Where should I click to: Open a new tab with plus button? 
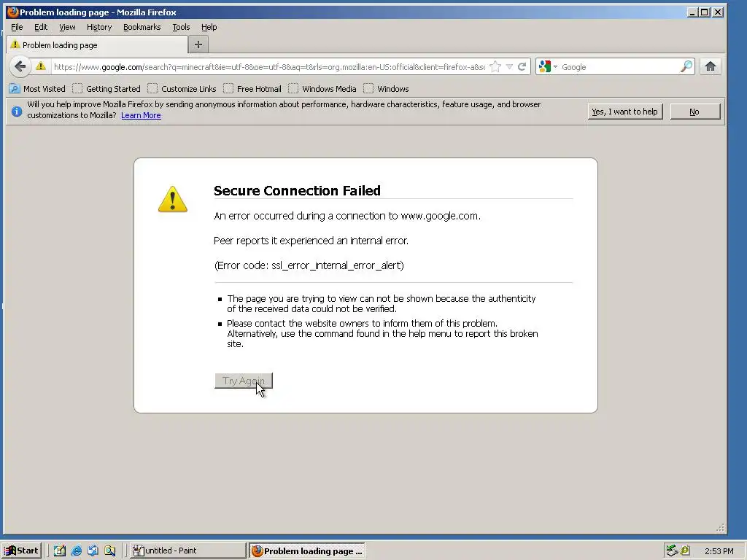point(198,44)
